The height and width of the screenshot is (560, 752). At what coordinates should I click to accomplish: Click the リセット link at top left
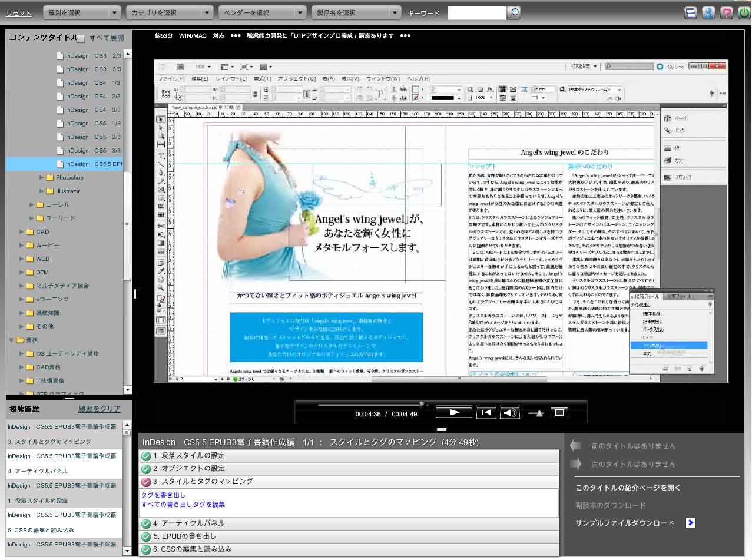[19, 12]
